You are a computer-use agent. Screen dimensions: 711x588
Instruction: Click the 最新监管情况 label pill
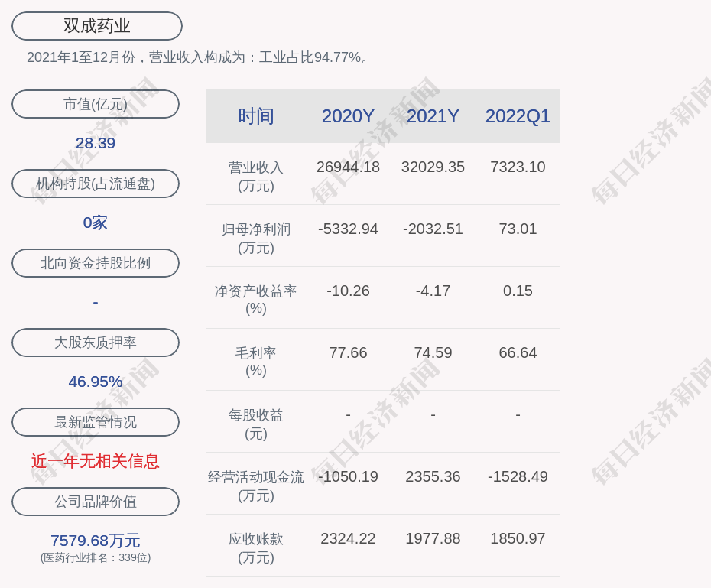96,422
